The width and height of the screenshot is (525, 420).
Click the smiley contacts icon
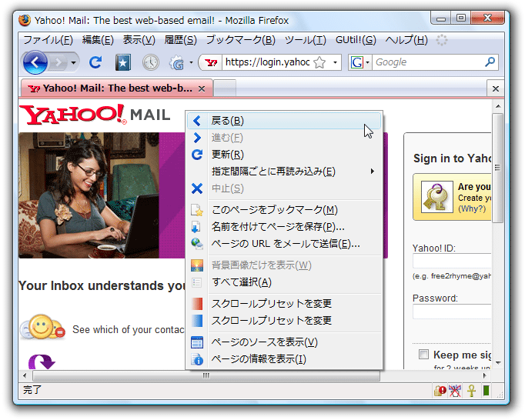click(x=42, y=327)
